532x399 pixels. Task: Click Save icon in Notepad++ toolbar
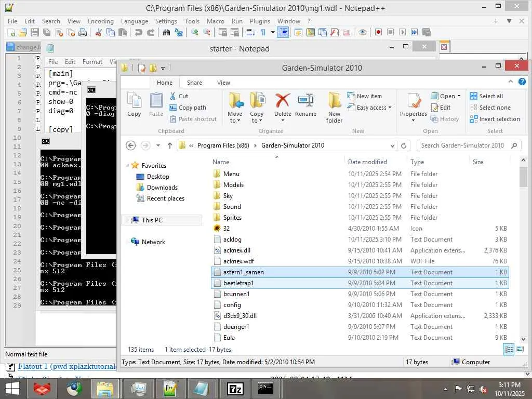click(x=35, y=32)
